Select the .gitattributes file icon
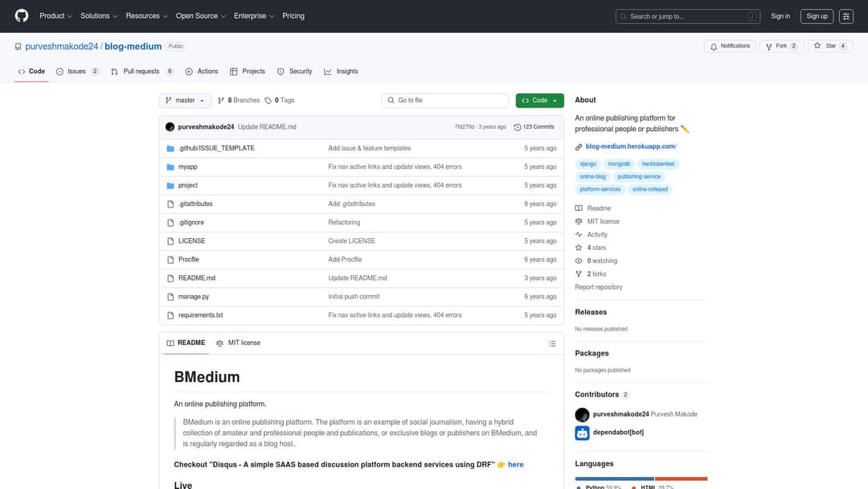This screenshot has width=868, height=489. pyautogui.click(x=170, y=204)
